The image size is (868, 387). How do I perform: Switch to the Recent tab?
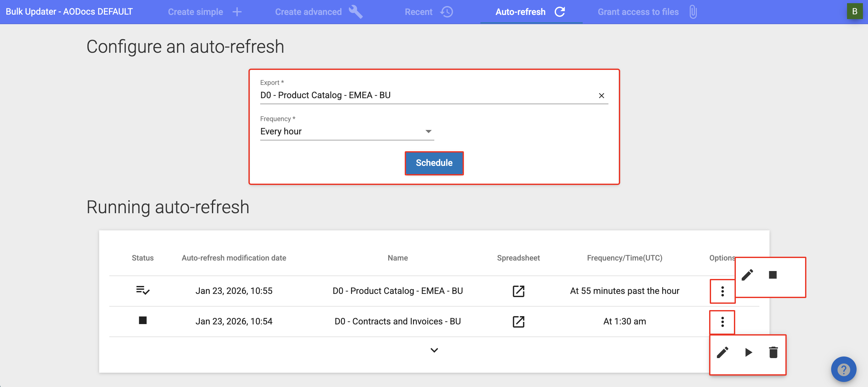tap(429, 12)
